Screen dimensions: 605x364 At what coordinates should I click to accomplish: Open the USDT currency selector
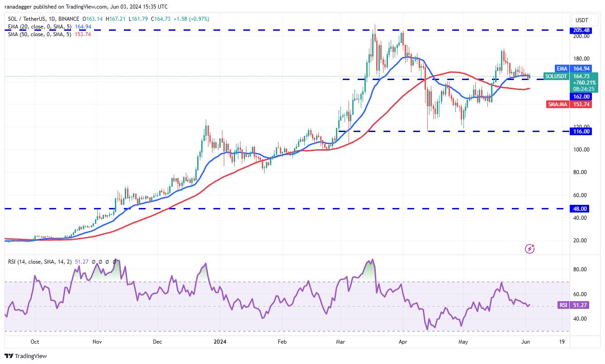(581, 20)
